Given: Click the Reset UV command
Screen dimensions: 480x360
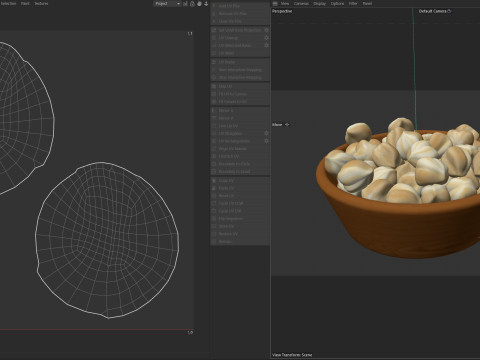Looking at the screenshot, I should [240, 196].
